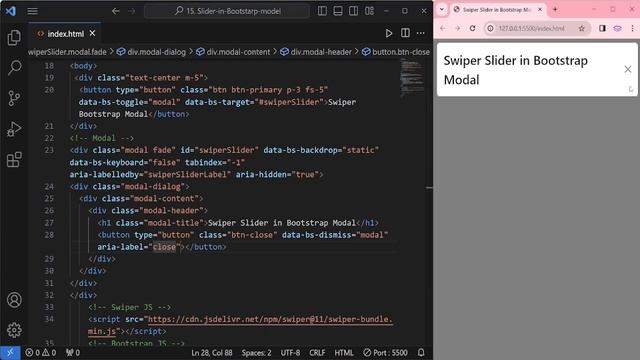Click the browser address bar URL
Viewport: 640px width, 360px height.
pos(531,28)
